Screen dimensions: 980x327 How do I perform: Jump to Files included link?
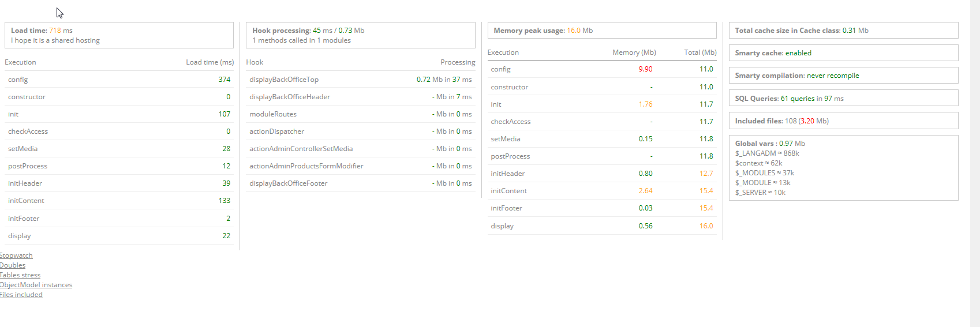pyautogui.click(x=21, y=295)
